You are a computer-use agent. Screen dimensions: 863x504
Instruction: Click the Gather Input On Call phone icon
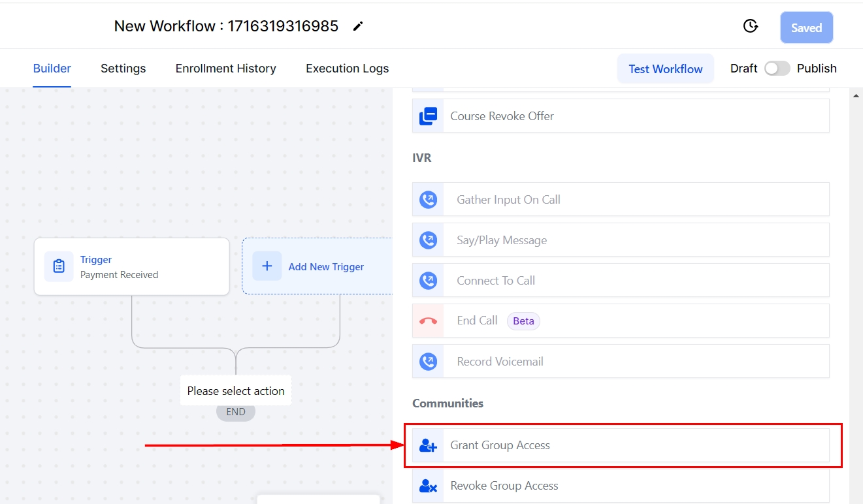coord(428,200)
